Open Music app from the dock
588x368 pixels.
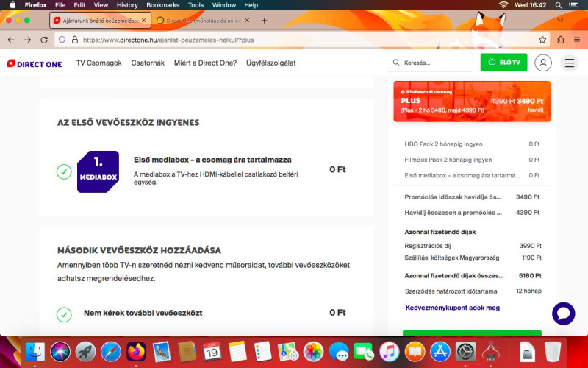(x=389, y=352)
